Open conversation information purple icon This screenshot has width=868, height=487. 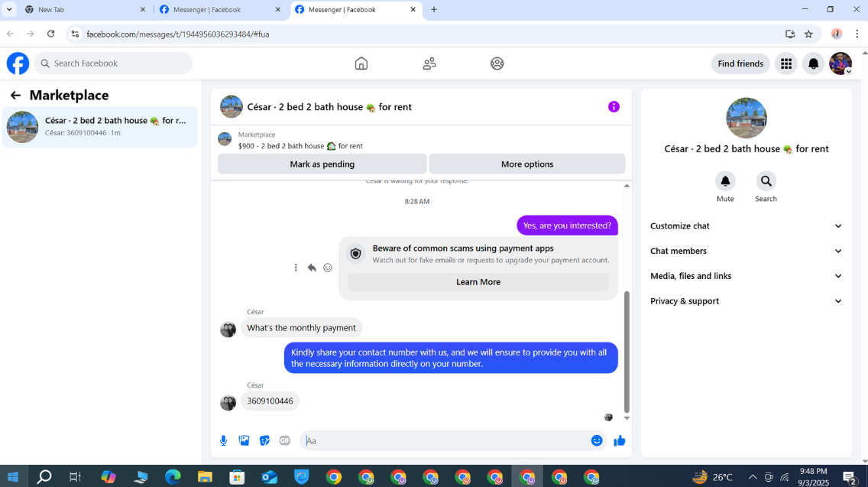614,107
